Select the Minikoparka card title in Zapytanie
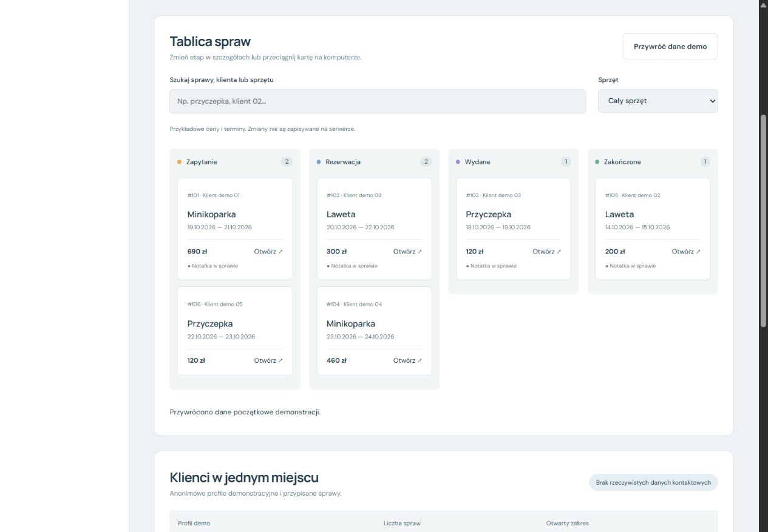This screenshot has height=532, width=768. coord(211,214)
